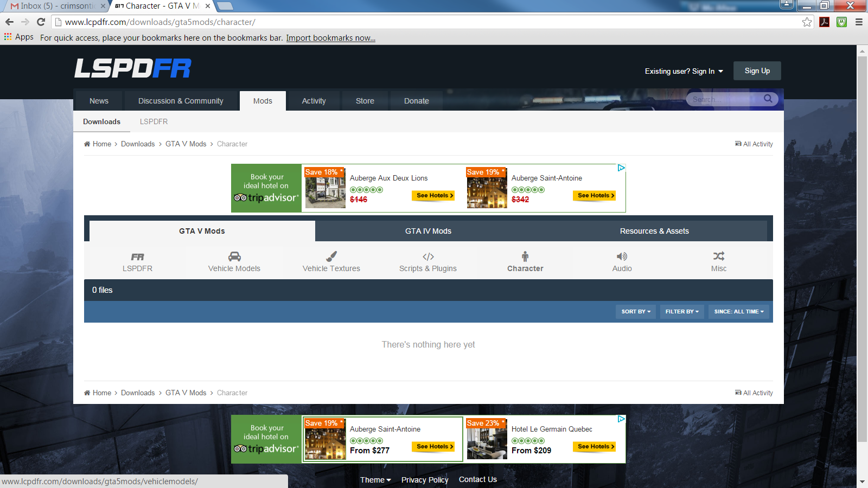Click the top ad AdChoices icon
The width and height of the screenshot is (868, 488).
621,168
